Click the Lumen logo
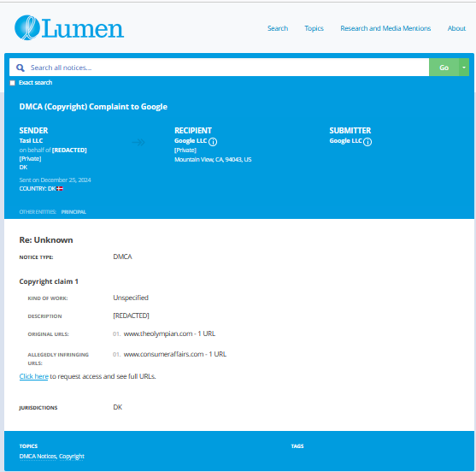Image resolution: width=476 pixels, height=472 pixels. pyautogui.click(x=69, y=28)
